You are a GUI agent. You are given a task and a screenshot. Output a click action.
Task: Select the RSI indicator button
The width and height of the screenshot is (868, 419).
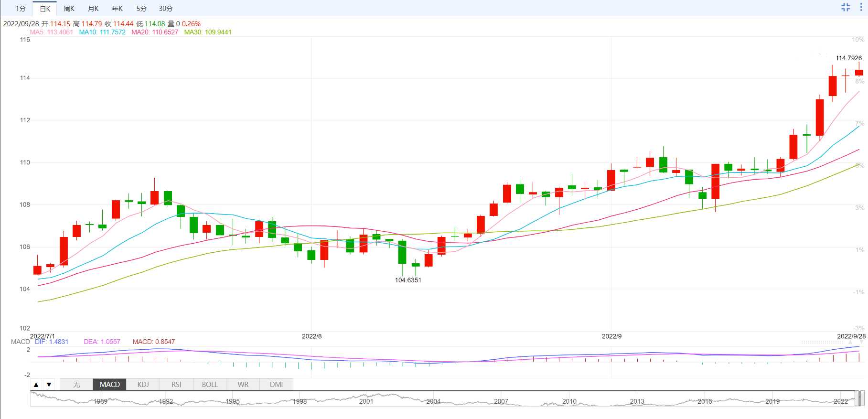pyautogui.click(x=176, y=385)
